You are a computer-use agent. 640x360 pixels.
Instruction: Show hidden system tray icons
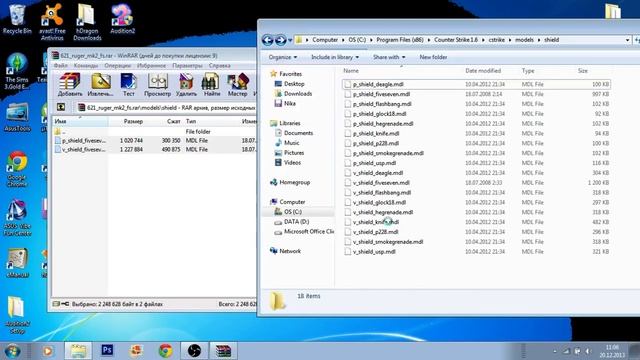pos(555,351)
